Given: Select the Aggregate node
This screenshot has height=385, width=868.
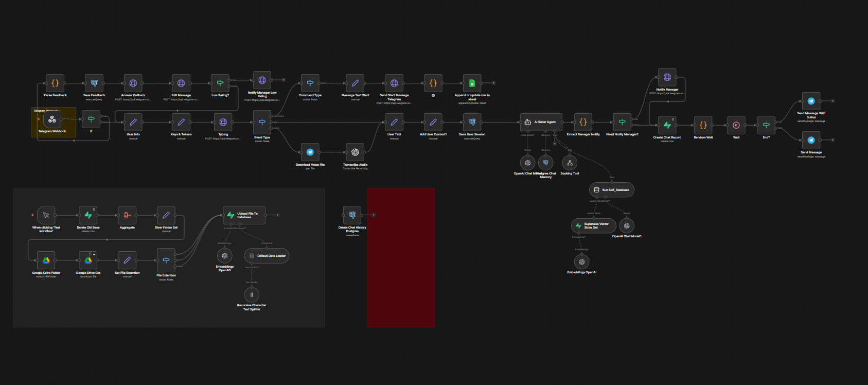Looking at the screenshot, I should (x=127, y=215).
